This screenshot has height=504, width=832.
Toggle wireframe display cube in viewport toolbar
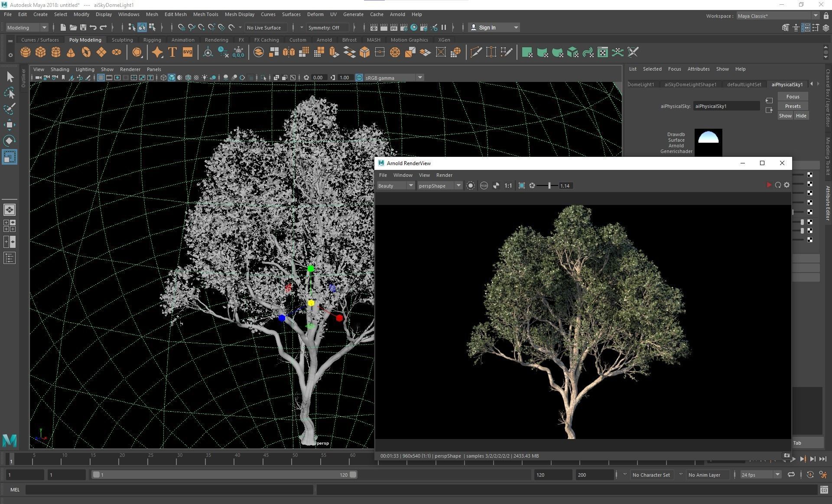[163, 78]
